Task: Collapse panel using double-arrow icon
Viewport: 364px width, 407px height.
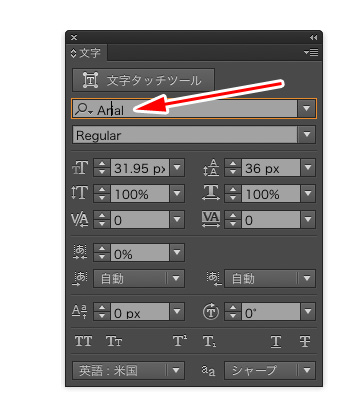Action: (313, 38)
